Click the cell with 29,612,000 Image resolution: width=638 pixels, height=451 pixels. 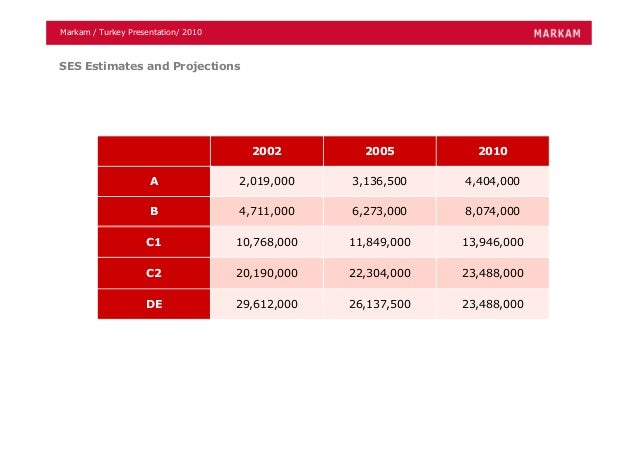267,304
